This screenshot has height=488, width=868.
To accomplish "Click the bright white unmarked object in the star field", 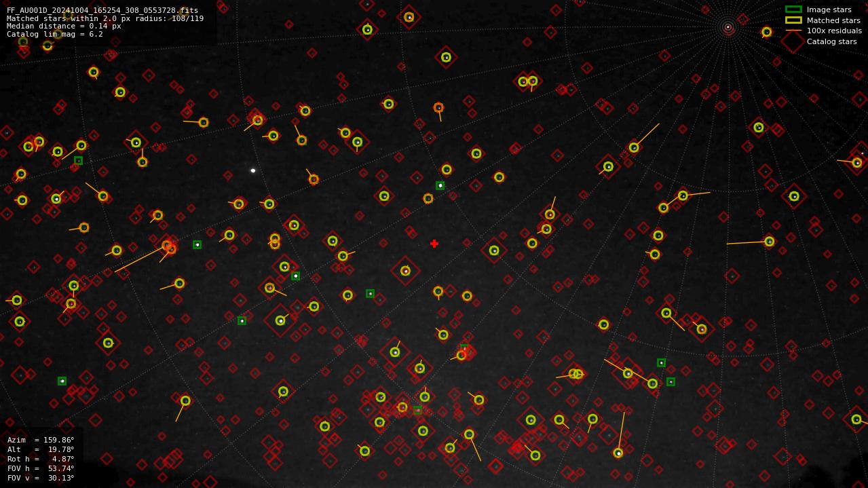I will [253, 170].
